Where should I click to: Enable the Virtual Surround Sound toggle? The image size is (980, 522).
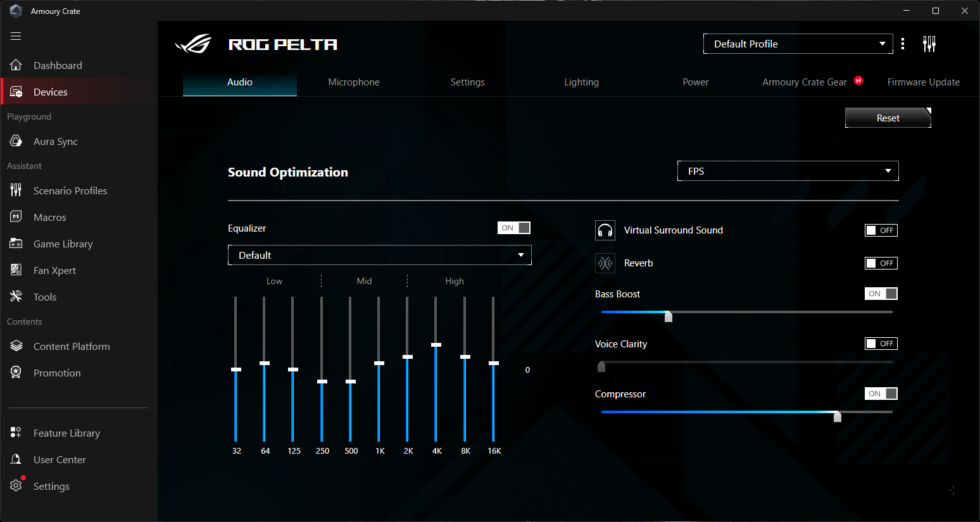pos(881,230)
